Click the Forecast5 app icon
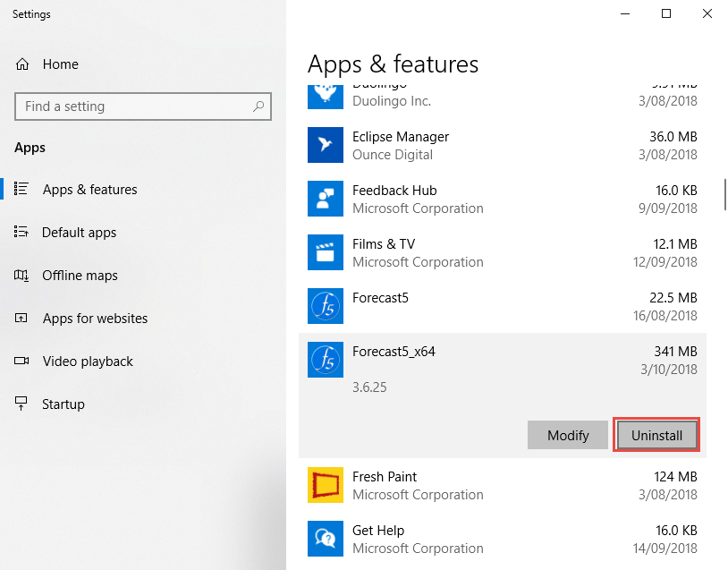 click(326, 306)
